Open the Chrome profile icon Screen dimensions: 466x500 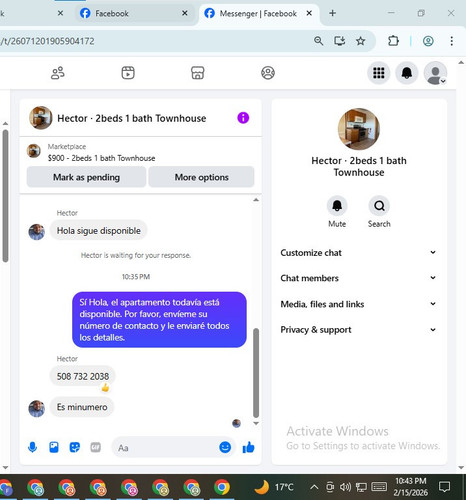[x=428, y=41]
